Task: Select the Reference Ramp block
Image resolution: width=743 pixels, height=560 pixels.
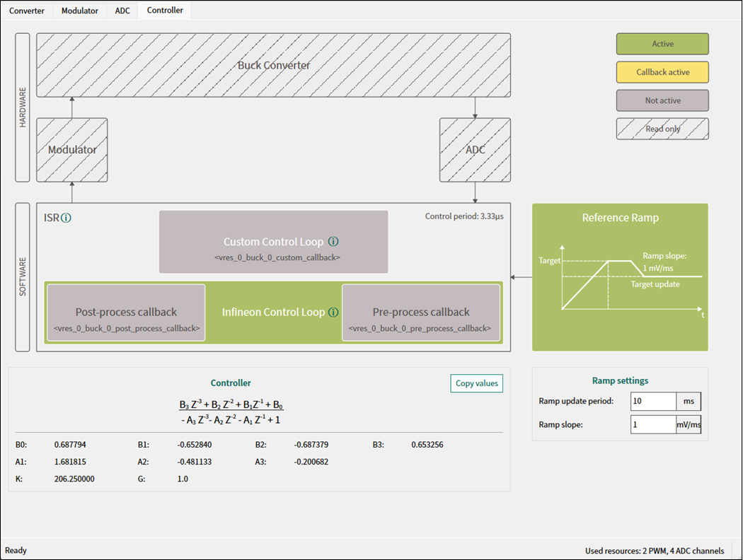Action: click(x=620, y=277)
